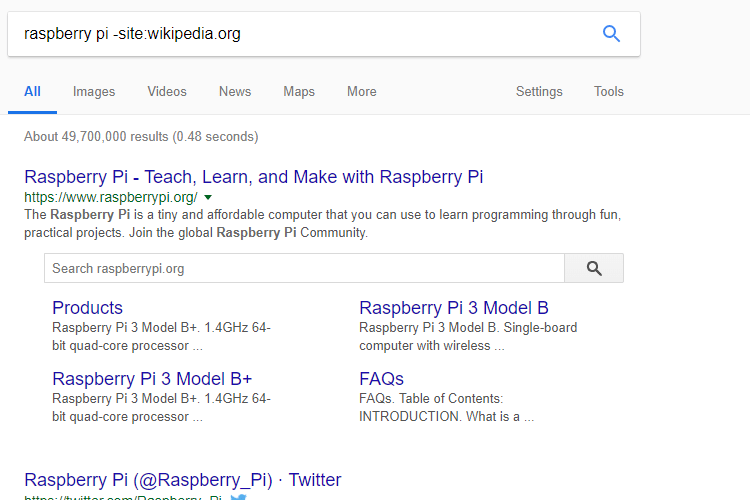Open search Settings menu

(x=539, y=91)
